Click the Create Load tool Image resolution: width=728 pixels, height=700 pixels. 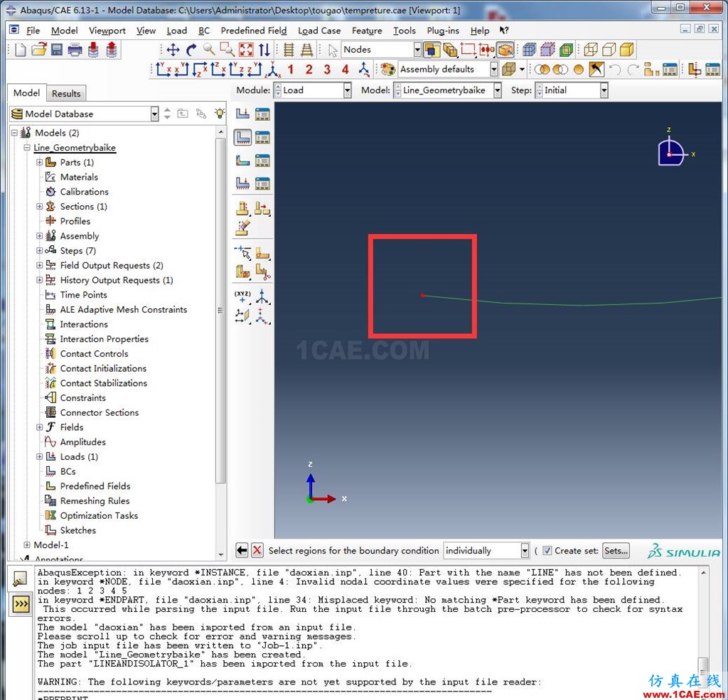click(x=242, y=114)
